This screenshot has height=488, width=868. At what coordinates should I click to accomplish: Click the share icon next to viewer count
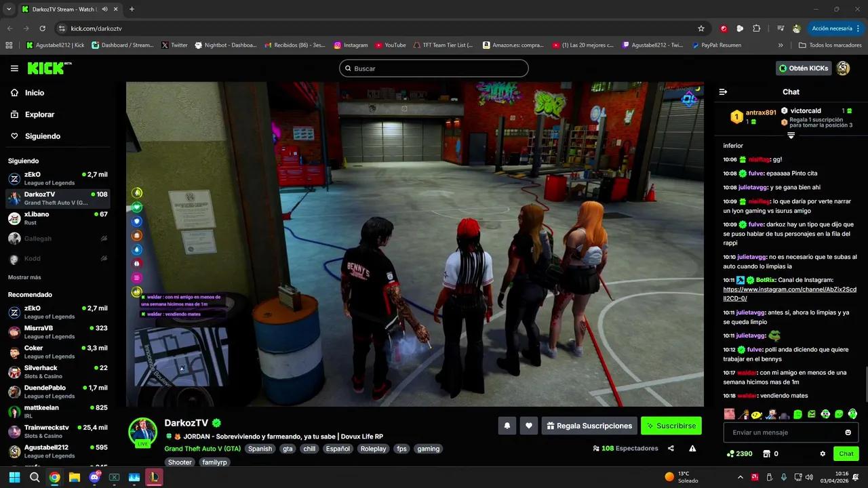[671, 448]
